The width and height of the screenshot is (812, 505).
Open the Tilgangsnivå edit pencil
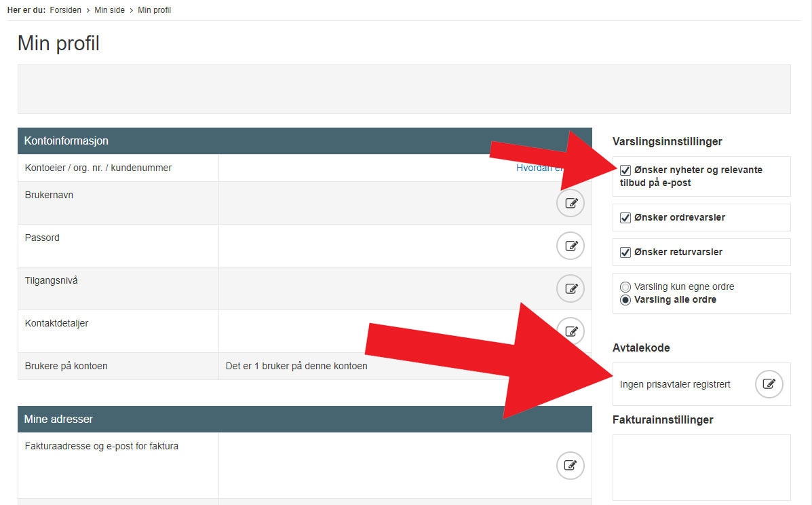[571, 288]
